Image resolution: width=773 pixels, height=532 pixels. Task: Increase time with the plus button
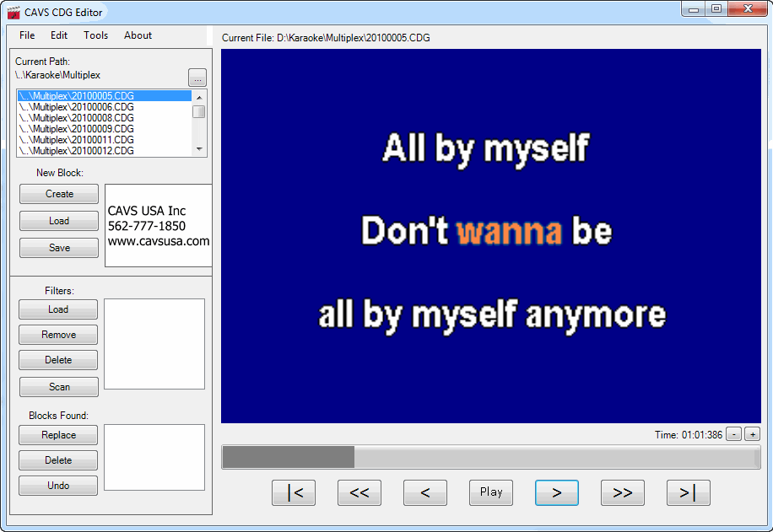[x=752, y=434]
